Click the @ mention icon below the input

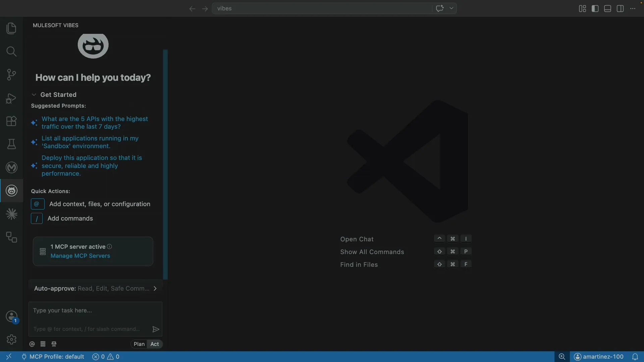(32, 344)
